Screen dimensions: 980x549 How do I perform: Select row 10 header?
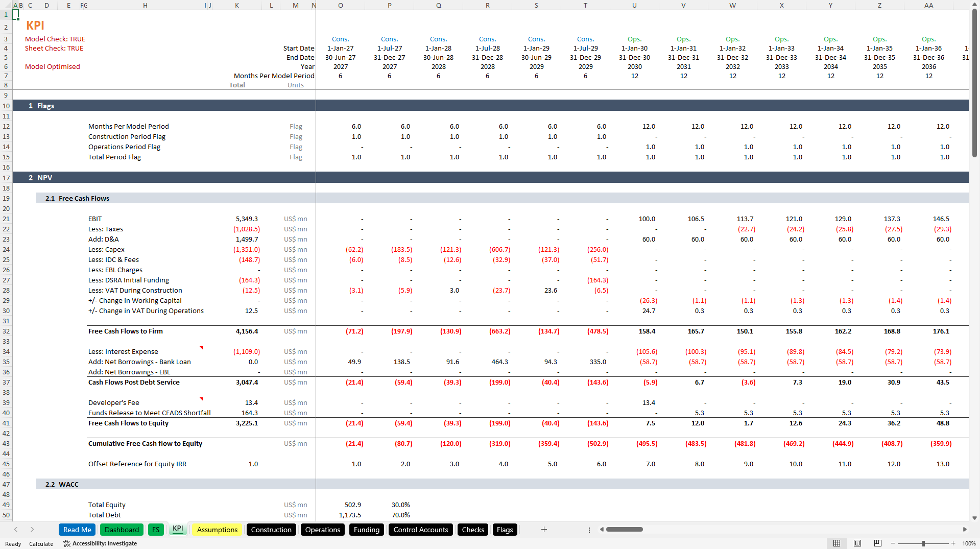6,106
